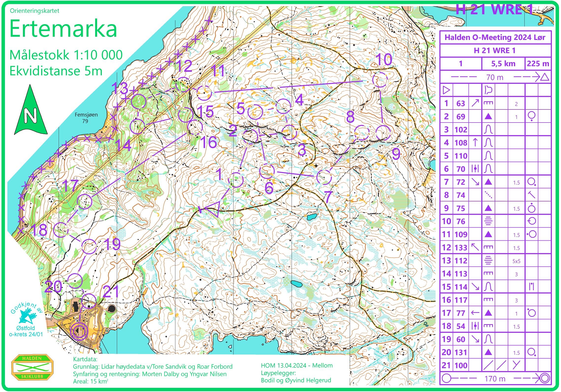Click control circle 10 on the map
Image resolution: width=561 pixels, height=392 pixels.
380,80
